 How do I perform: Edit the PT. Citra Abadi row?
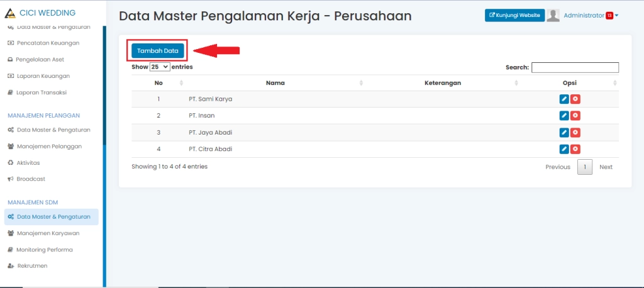(564, 149)
